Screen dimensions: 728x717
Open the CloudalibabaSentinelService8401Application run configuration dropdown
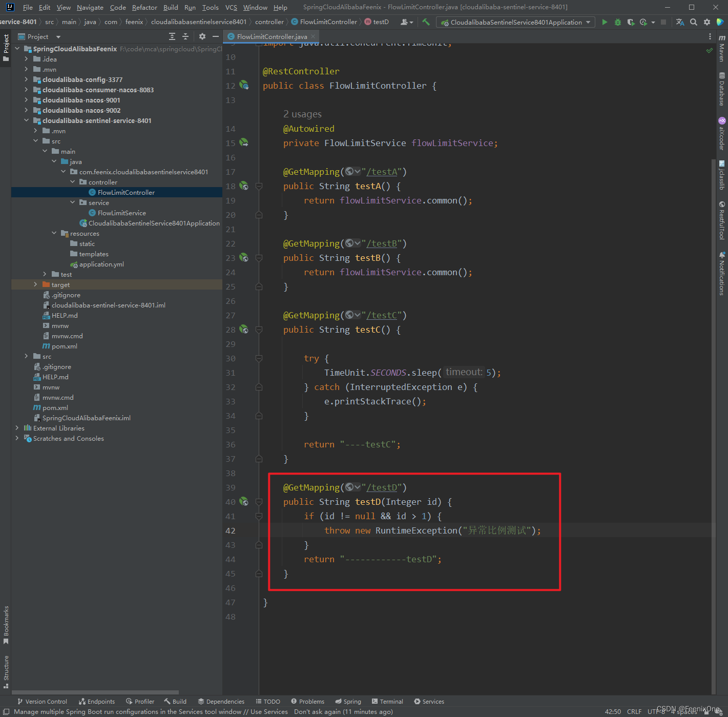[515, 22]
